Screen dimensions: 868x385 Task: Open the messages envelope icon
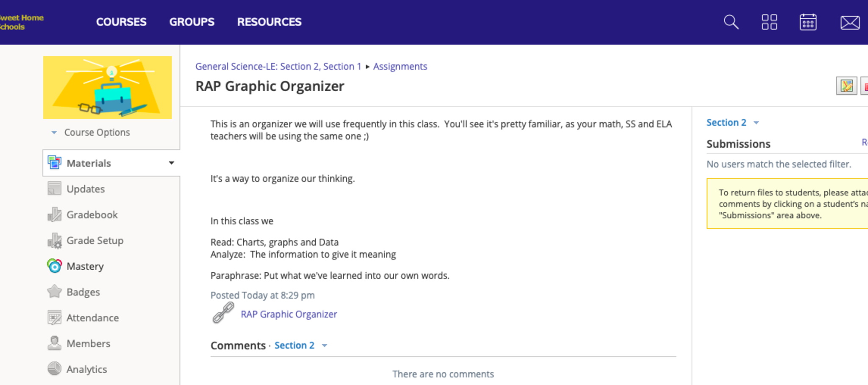tap(850, 22)
